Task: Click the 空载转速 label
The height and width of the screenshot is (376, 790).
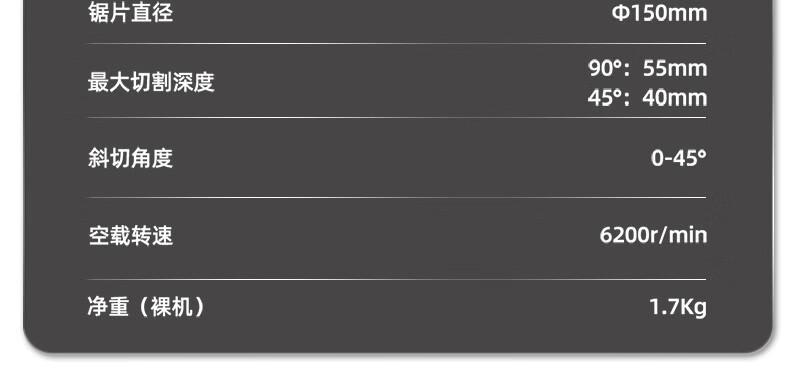Action: click(130, 235)
